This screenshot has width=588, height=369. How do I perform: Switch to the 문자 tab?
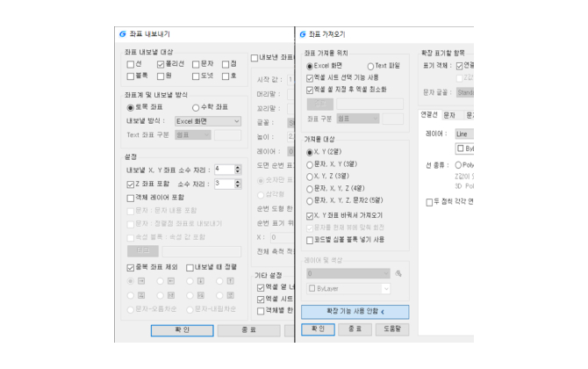[x=449, y=114]
